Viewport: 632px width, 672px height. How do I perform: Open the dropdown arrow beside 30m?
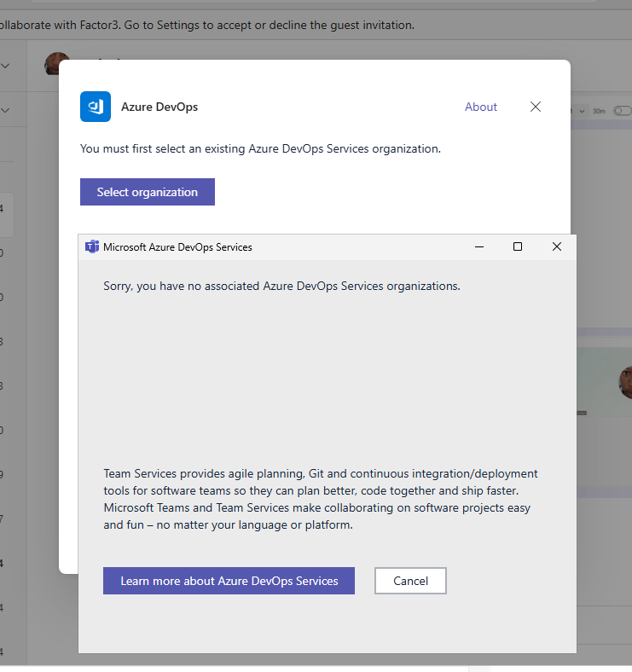tap(582, 111)
